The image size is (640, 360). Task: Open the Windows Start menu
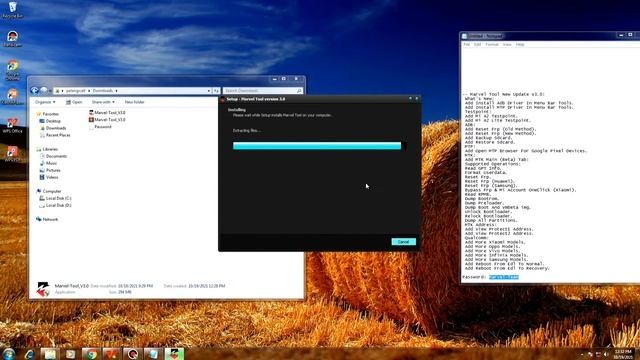click(x=9, y=354)
